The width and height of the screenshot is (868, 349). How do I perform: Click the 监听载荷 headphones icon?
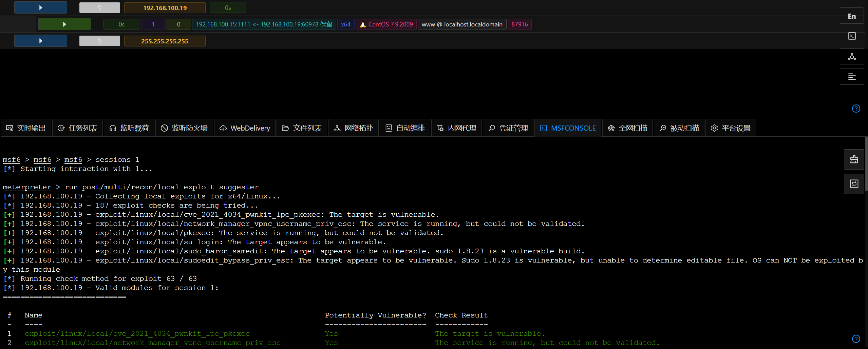pyautogui.click(x=113, y=128)
